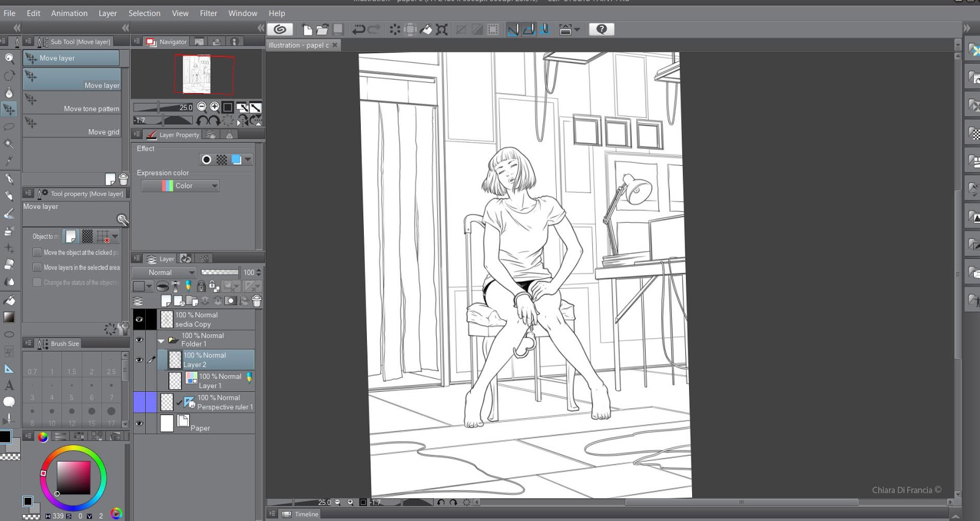Click the Fill icon in toolbar
This screenshot has height=521, width=980.
(x=426, y=29)
